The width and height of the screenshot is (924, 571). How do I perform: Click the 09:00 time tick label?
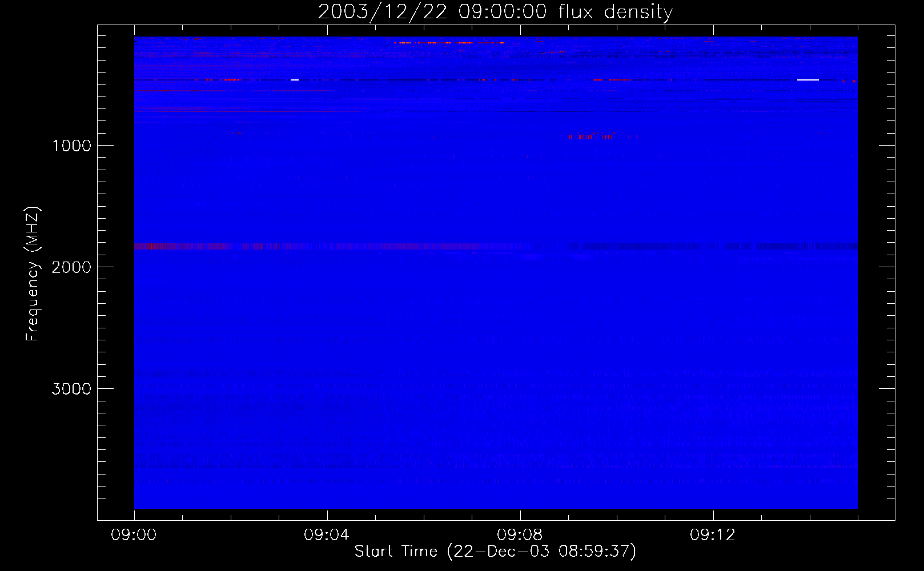pyautogui.click(x=134, y=535)
